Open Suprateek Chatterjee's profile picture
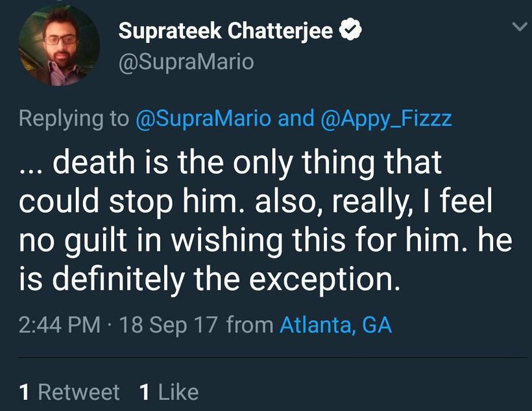 (x=59, y=45)
